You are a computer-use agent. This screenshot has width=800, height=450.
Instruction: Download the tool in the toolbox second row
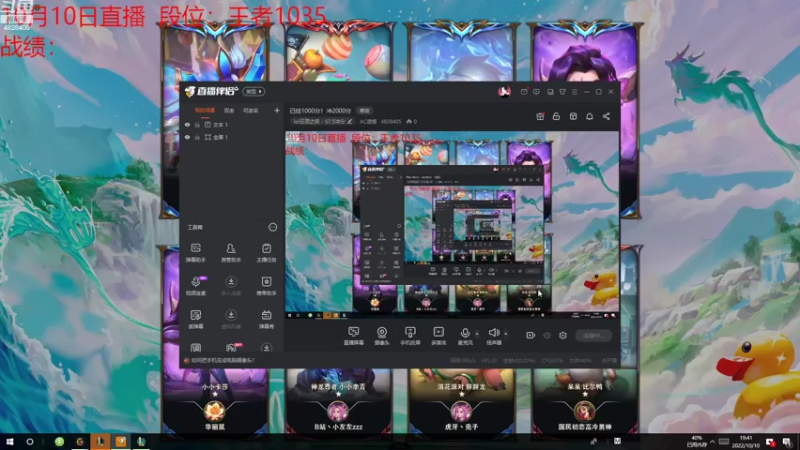tap(231, 286)
